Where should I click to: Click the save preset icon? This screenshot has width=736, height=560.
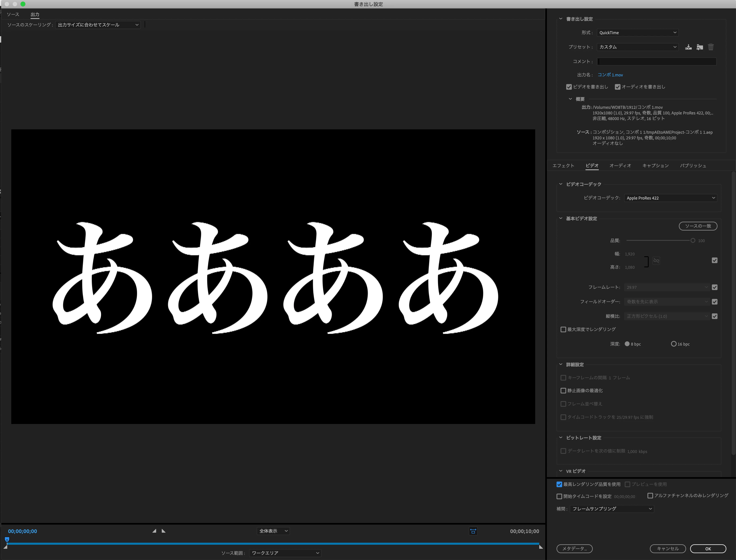click(x=688, y=47)
